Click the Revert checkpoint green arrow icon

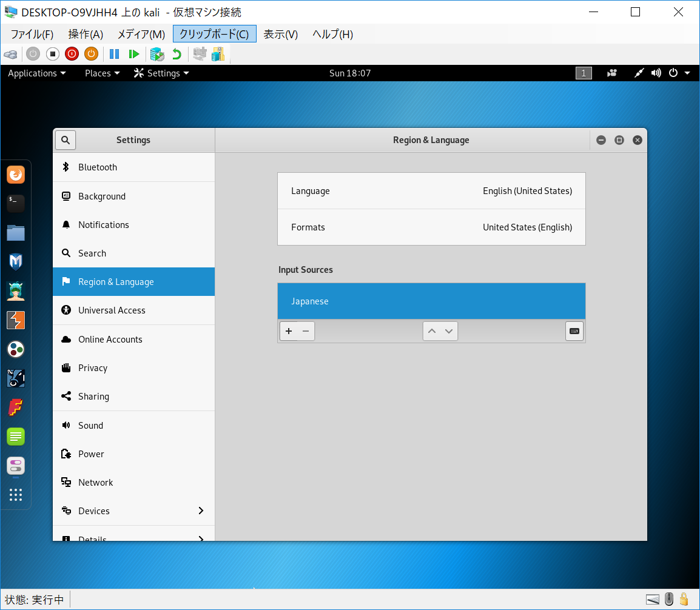click(177, 54)
